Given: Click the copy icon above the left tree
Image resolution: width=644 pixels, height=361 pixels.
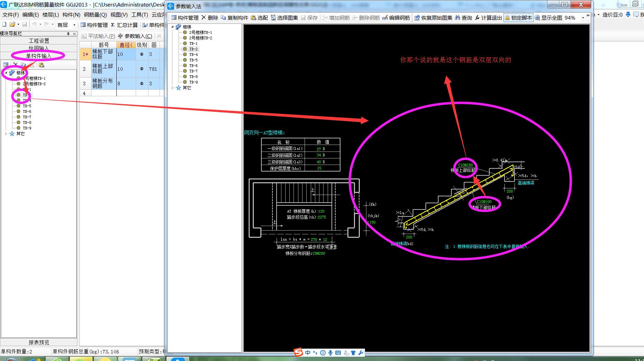Looking at the screenshot, I should [x=23, y=65].
